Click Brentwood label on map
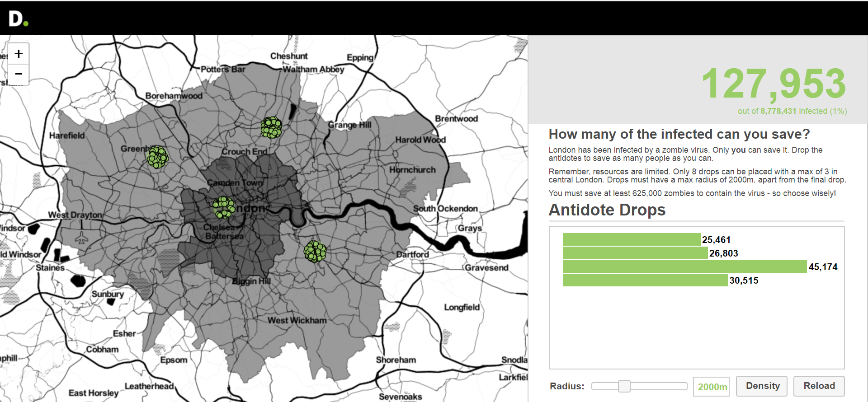Screen dimensions: 868x402 [456, 119]
